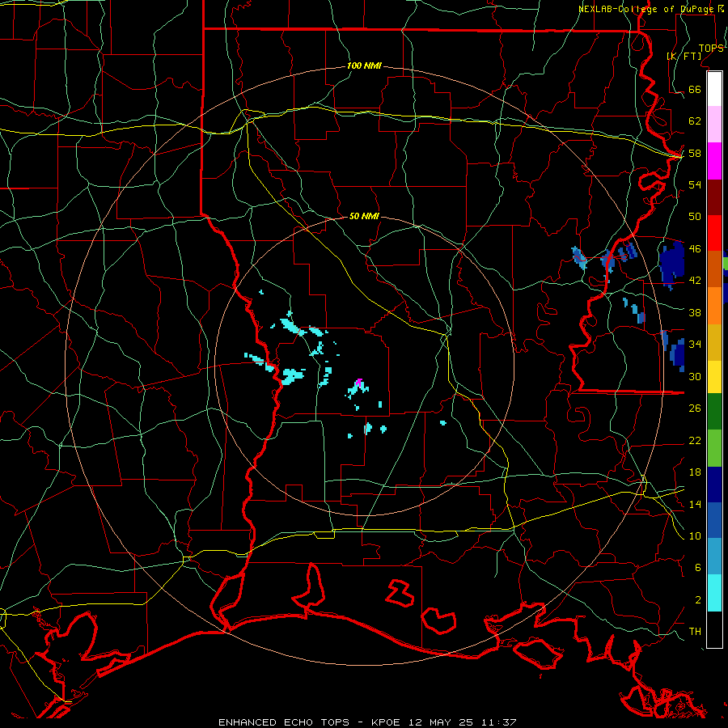728x728 pixels.
Task: Click the bright orange legend band
Action: [714, 306]
